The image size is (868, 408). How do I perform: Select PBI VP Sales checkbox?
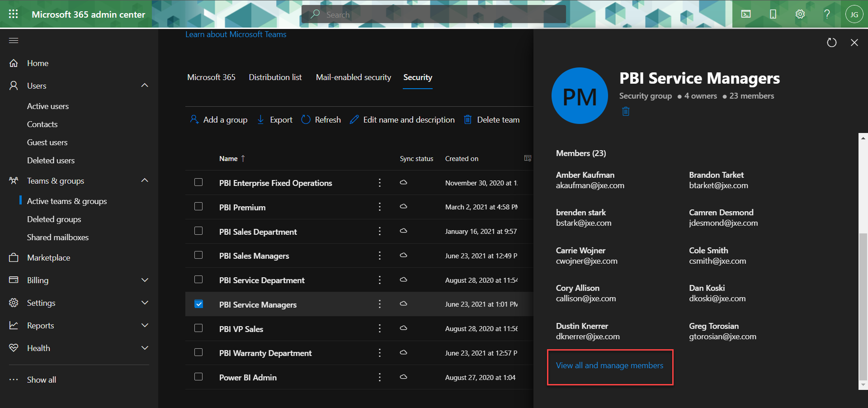point(198,328)
